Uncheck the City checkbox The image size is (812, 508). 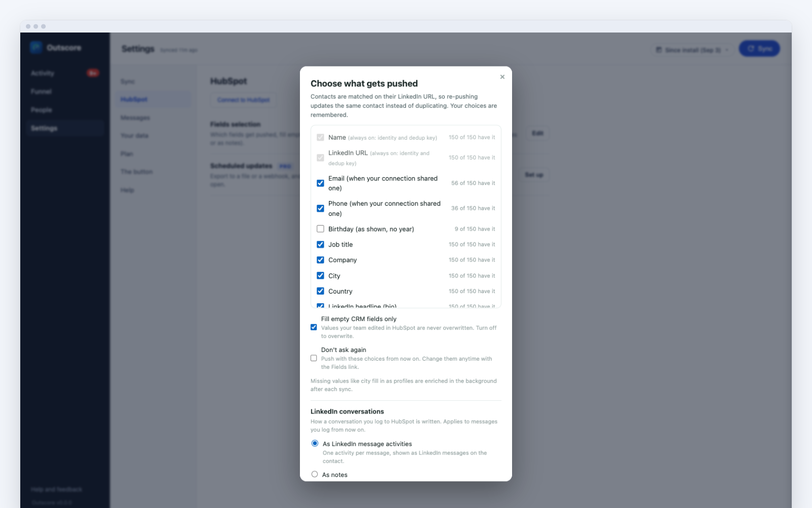pyautogui.click(x=320, y=275)
